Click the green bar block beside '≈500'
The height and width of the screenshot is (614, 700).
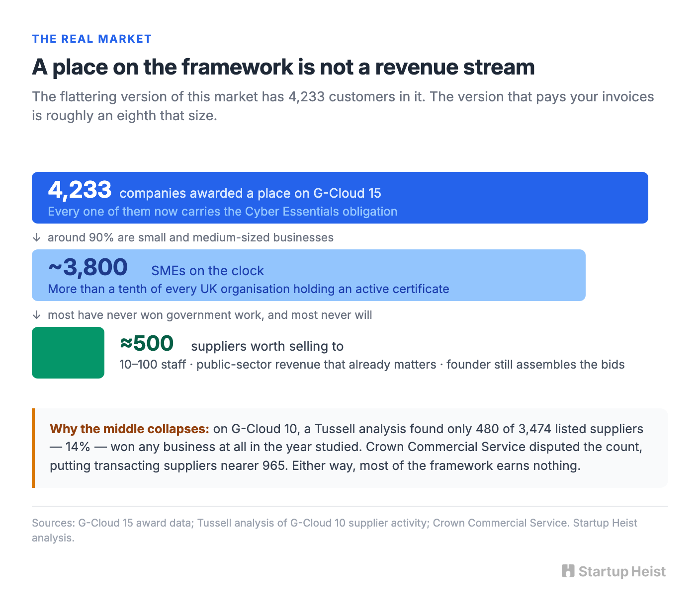(68, 353)
